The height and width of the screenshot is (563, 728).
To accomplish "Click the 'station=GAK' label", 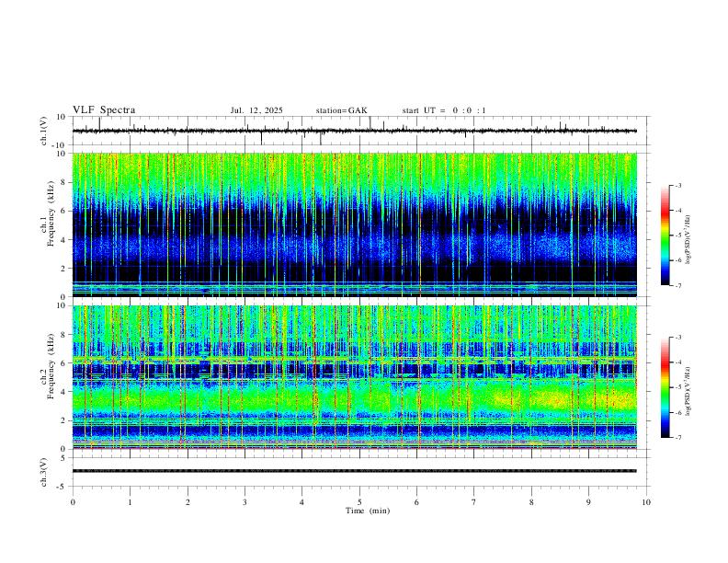I will pos(341,110).
